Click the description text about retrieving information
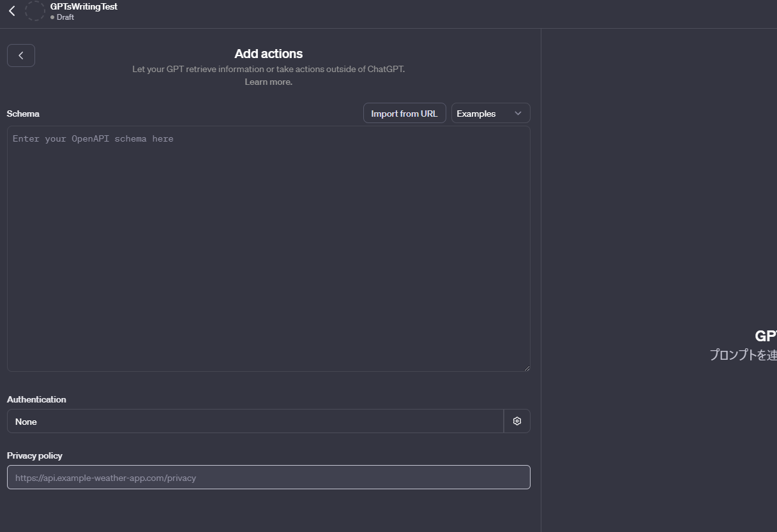This screenshot has width=777, height=532. (x=268, y=69)
